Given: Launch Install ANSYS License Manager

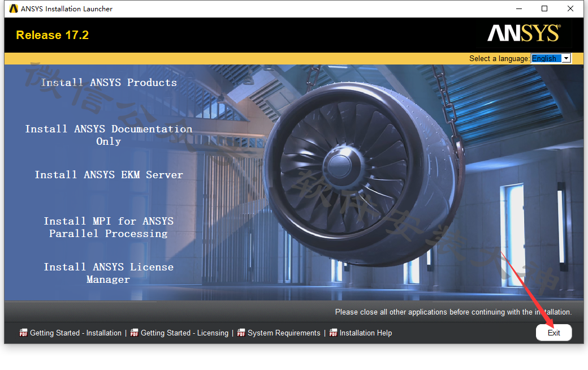Looking at the screenshot, I should click(x=109, y=273).
